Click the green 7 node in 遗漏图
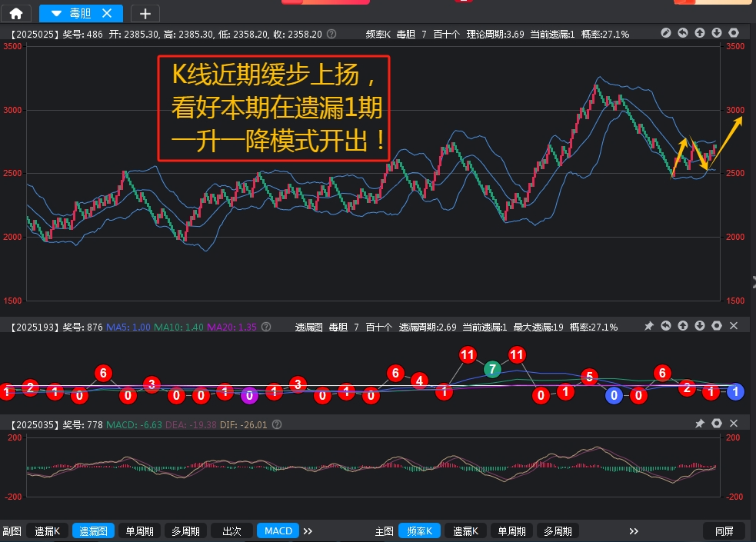The height and width of the screenshot is (542, 756). [x=492, y=370]
